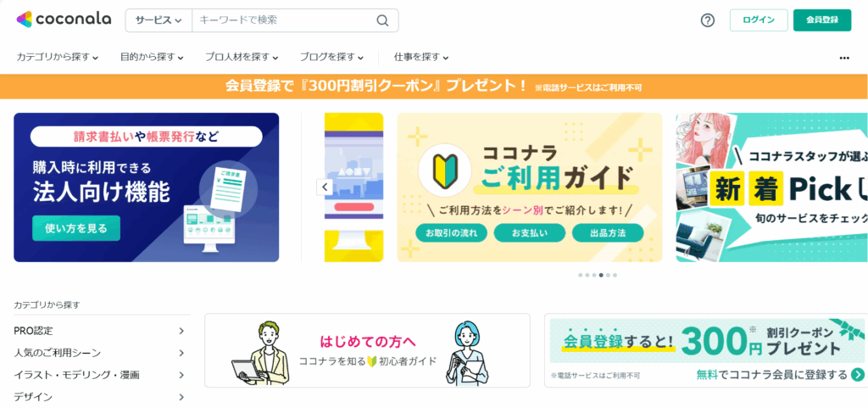Expand the PRO認定 category item
The width and height of the screenshot is (868, 408).
coord(100,331)
